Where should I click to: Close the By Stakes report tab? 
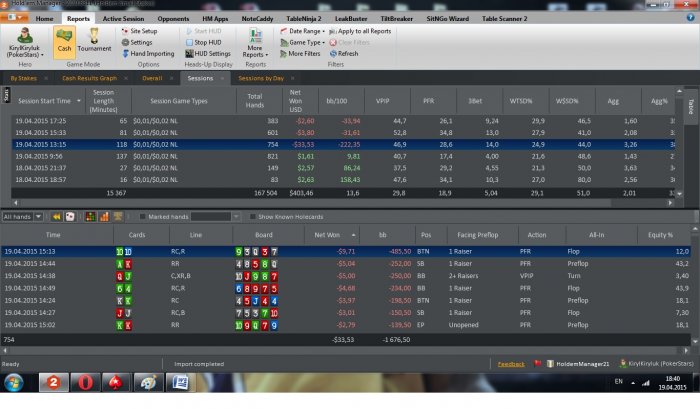tap(46, 78)
